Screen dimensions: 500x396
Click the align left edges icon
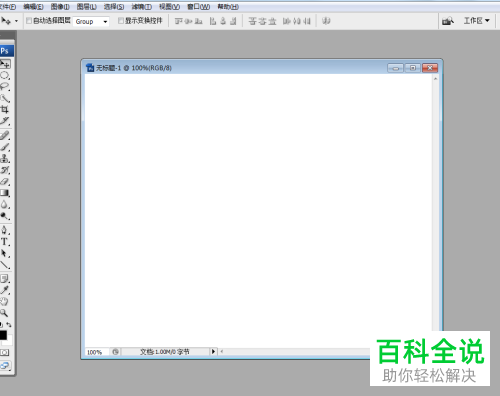click(x=213, y=21)
